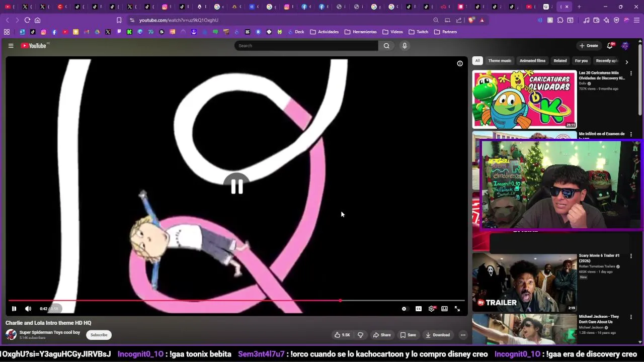Click the progress bar scrubber handle

340,301
